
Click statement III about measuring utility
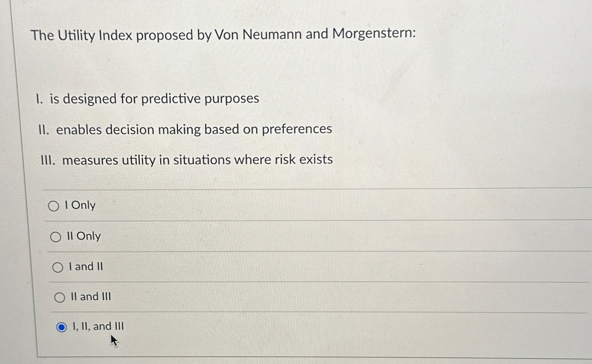[x=185, y=160]
